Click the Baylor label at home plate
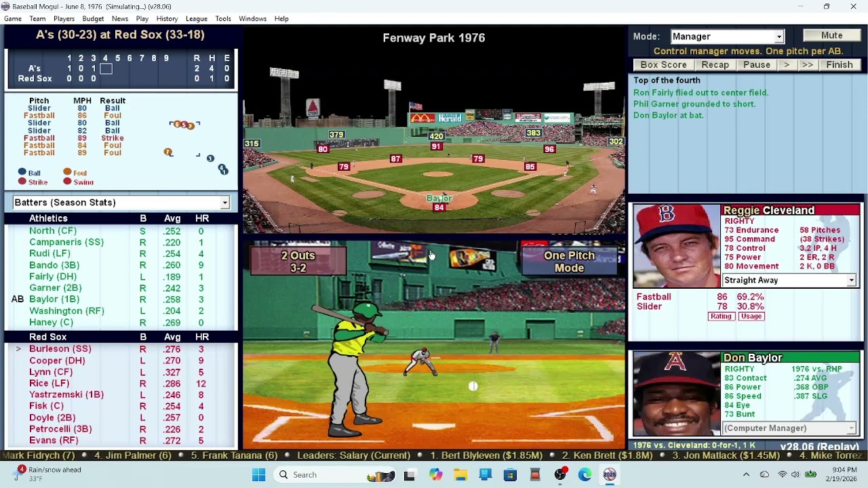Image resolution: width=868 pixels, height=488 pixels. 439,198
